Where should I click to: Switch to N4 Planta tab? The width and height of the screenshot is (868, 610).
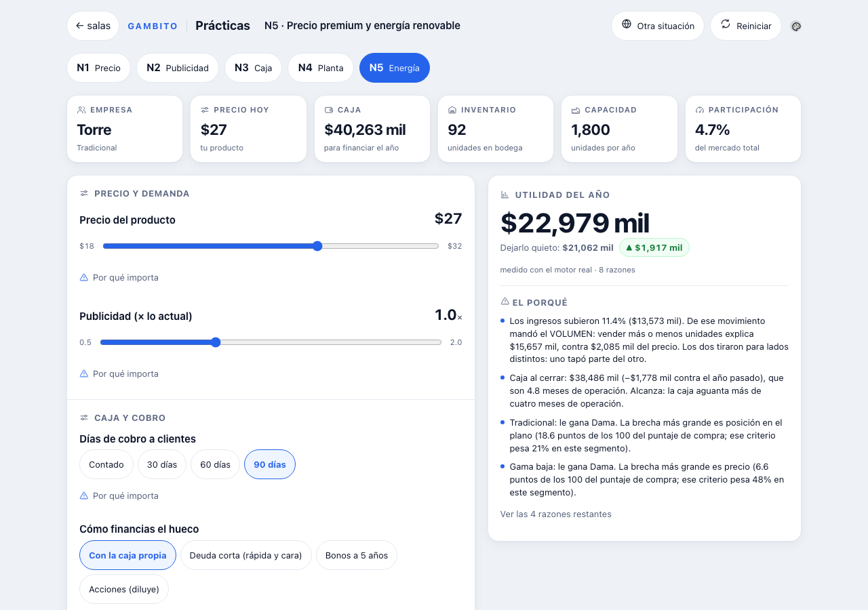321,68
